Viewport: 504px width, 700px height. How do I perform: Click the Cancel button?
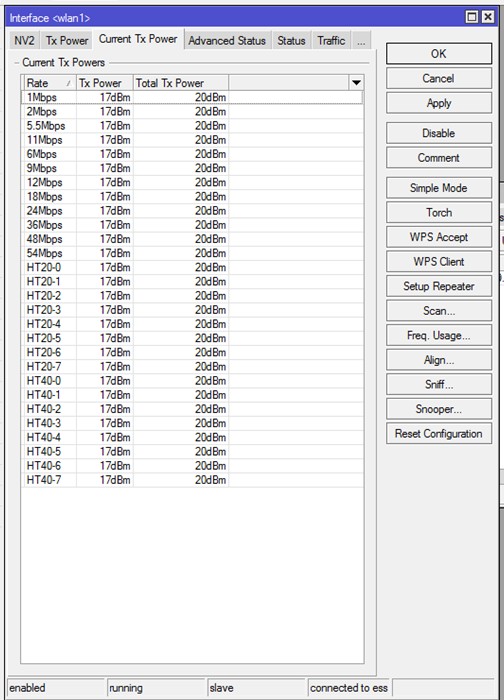point(439,79)
